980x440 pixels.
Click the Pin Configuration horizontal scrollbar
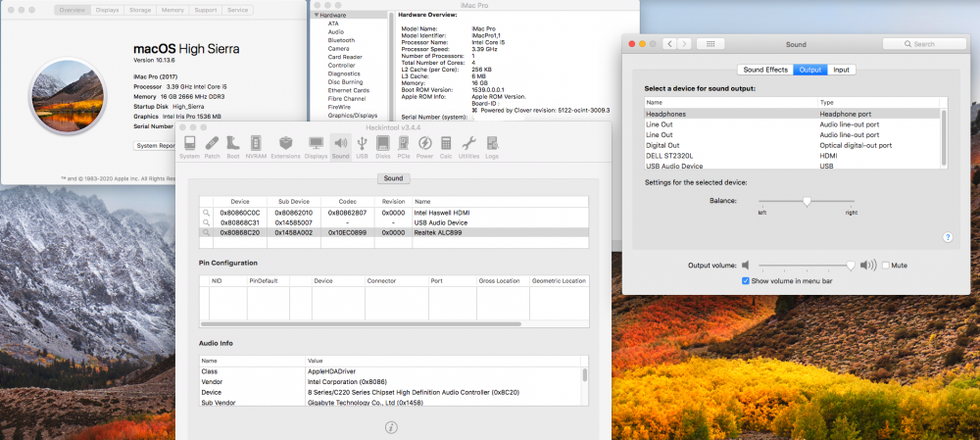click(x=361, y=323)
